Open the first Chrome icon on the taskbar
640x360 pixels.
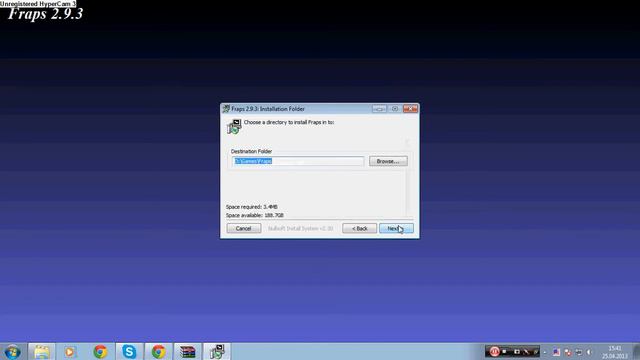click(100, 351)
